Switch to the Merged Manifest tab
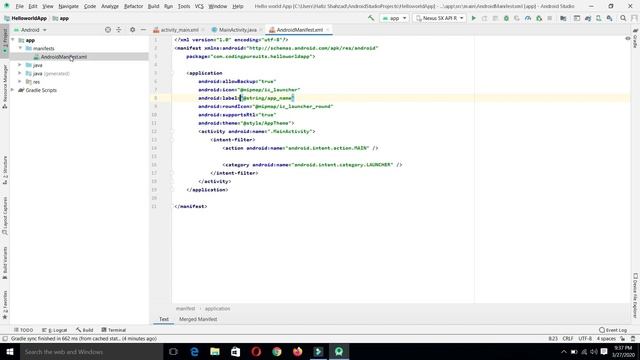Screen dimensions: 640x360 [x=198, y=319]
